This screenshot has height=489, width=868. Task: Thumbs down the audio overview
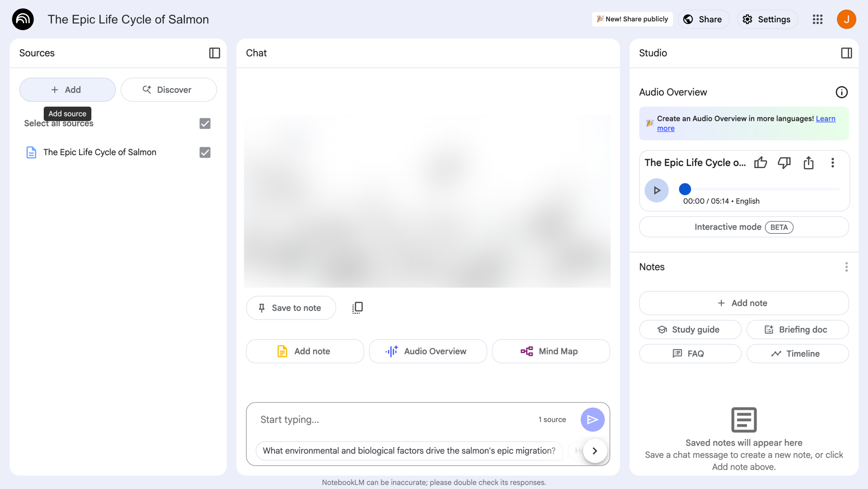[x=784, y=163]
